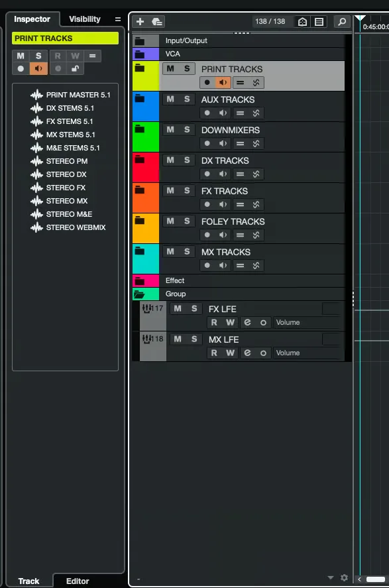The height and width of the screenshot is (588, 389).
Task: Toggle Write automation on MX LFE
Action: click(230, 353)
